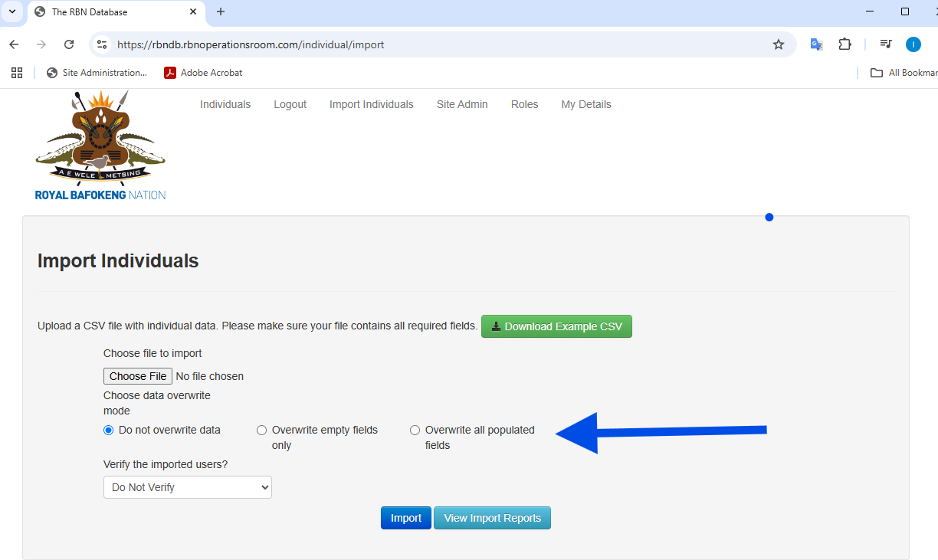Open the Roles menu item

(x=524, y=104)
